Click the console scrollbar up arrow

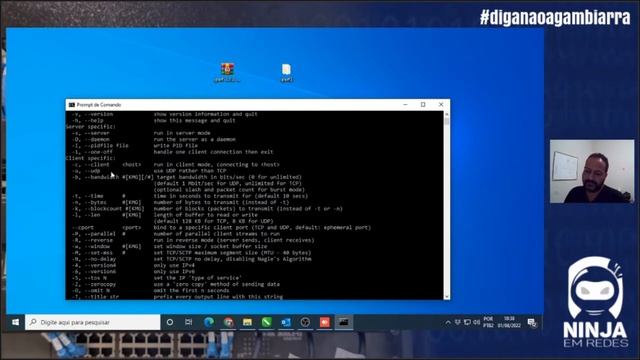coord(447,114)
